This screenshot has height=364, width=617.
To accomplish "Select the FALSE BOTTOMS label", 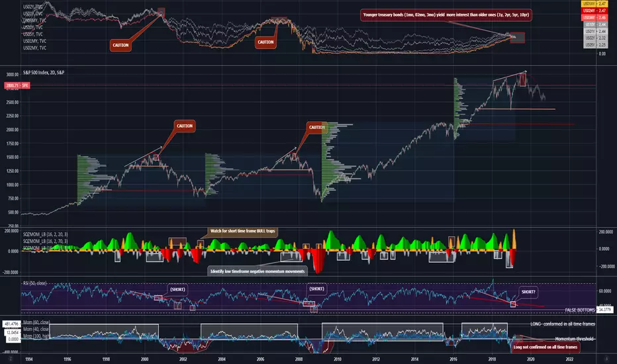I will (x=580, y=310).
